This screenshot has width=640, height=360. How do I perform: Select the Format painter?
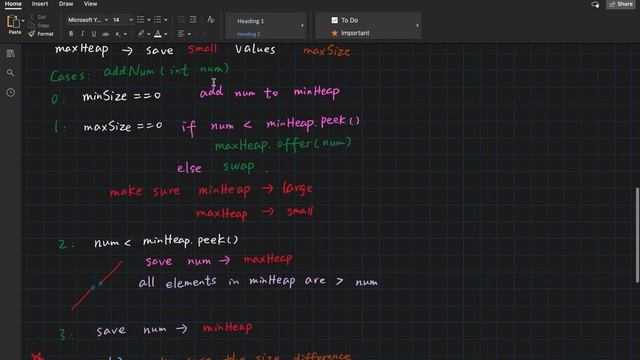pos(41,34)
